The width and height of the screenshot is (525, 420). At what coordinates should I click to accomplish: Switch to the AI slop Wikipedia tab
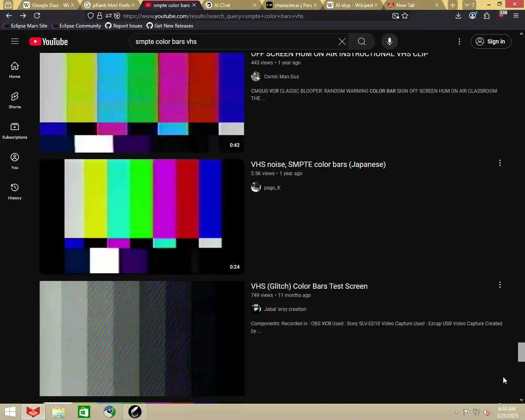[352, 5]
